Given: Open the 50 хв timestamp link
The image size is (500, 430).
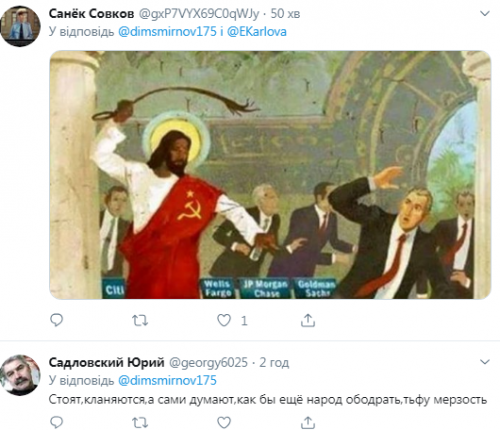Looking at the screenshot, I should click(285, 14).
